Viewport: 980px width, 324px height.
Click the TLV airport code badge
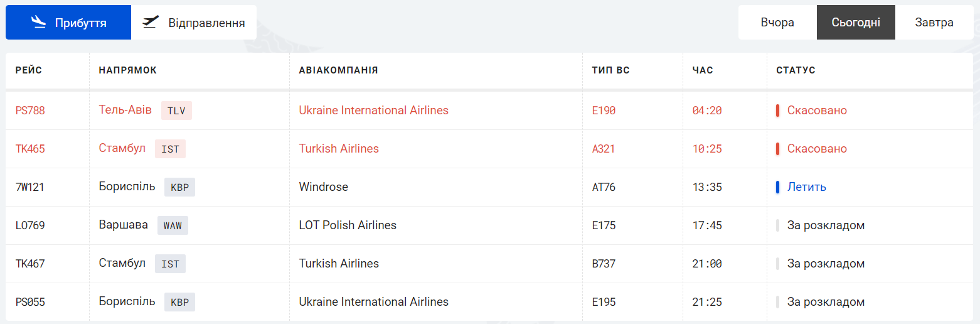click(176, 111)
